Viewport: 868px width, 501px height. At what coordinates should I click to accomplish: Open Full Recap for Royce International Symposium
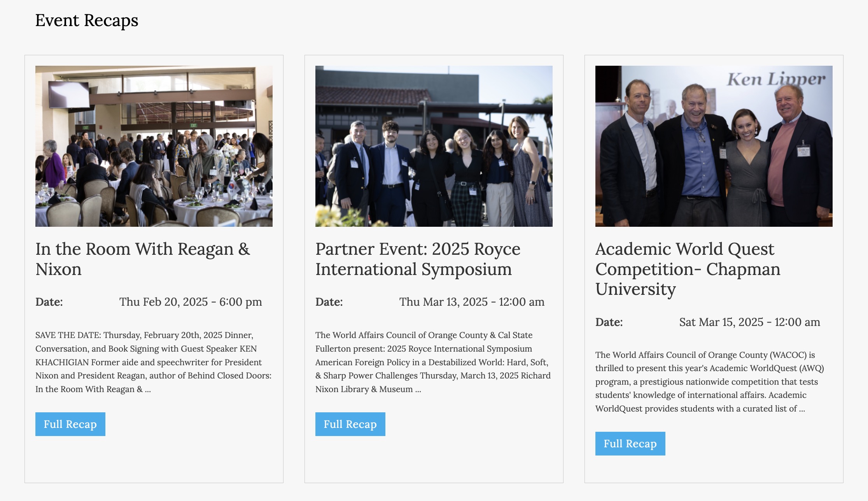(350, 424)
